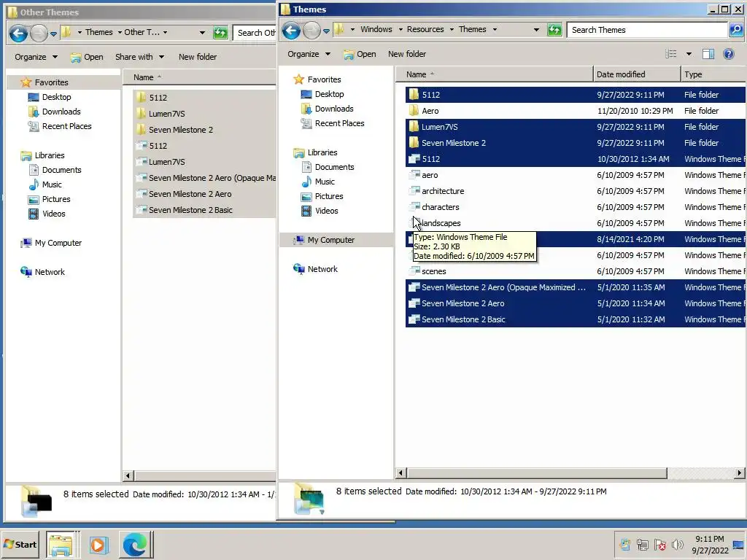Click Forward arrow in Themes window

click(x=311, y=31)
